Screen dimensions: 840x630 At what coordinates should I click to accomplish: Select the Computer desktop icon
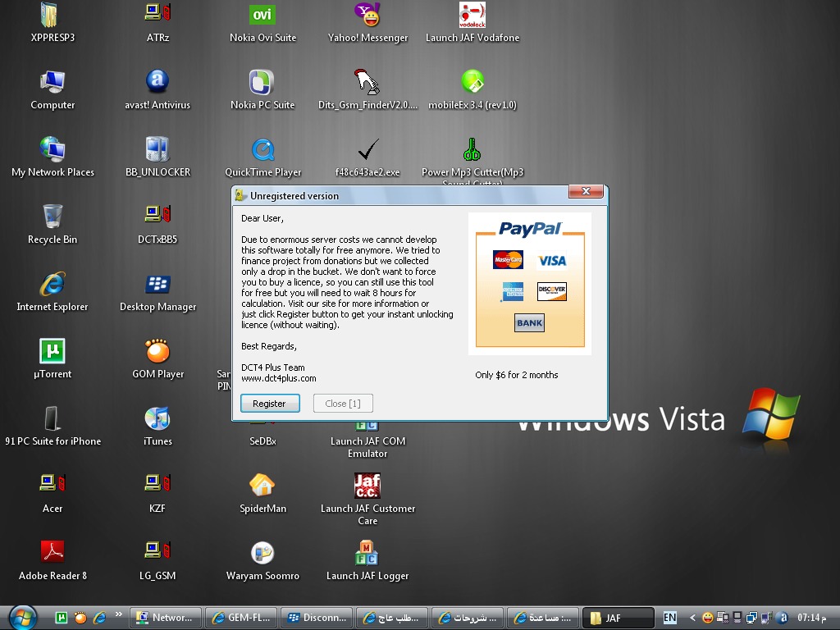click(x=52, y=82)
